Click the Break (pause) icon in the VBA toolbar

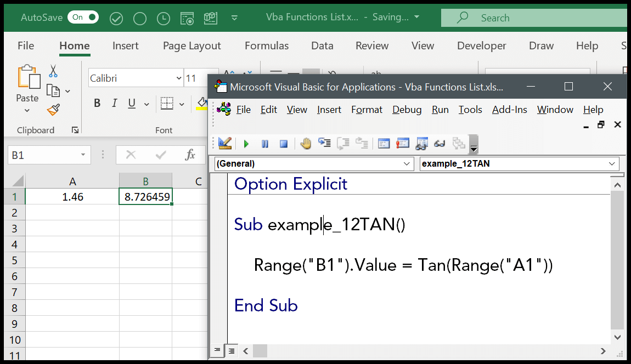tap(265, 144)
